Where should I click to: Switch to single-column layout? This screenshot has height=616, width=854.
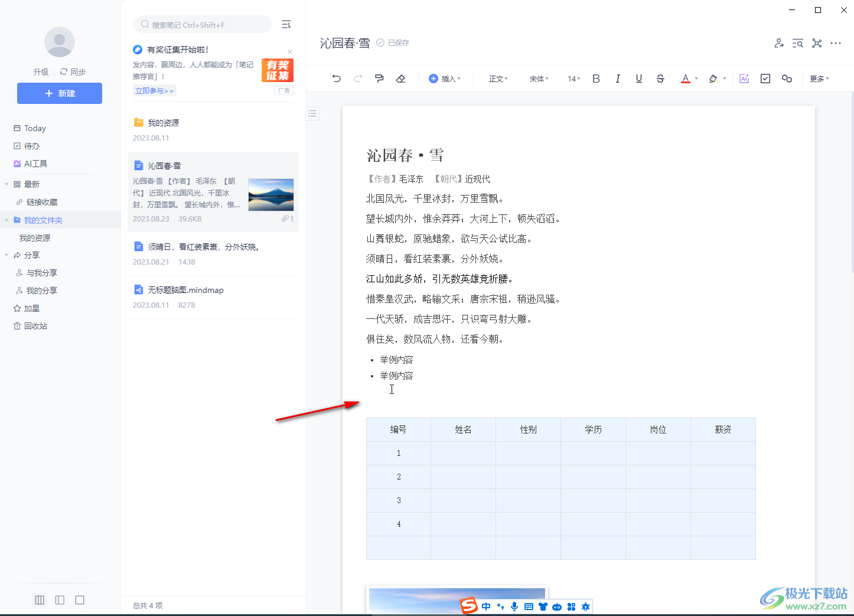click(80, 600)
